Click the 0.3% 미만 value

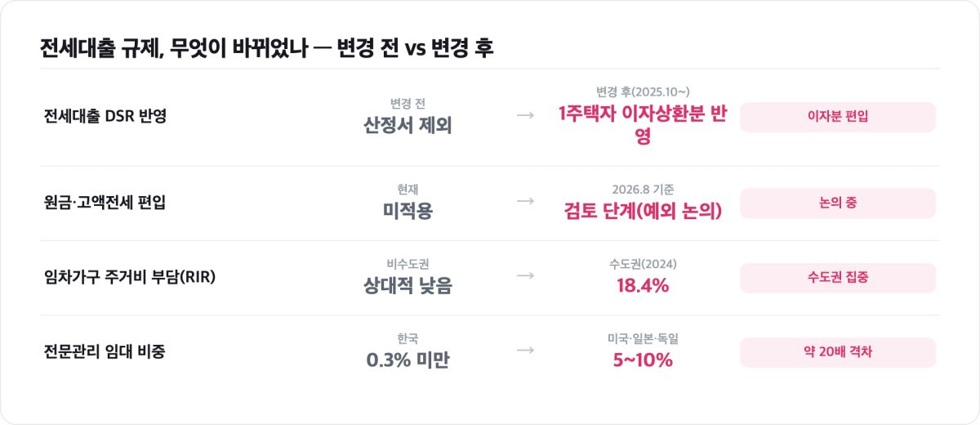coord(408,360)
